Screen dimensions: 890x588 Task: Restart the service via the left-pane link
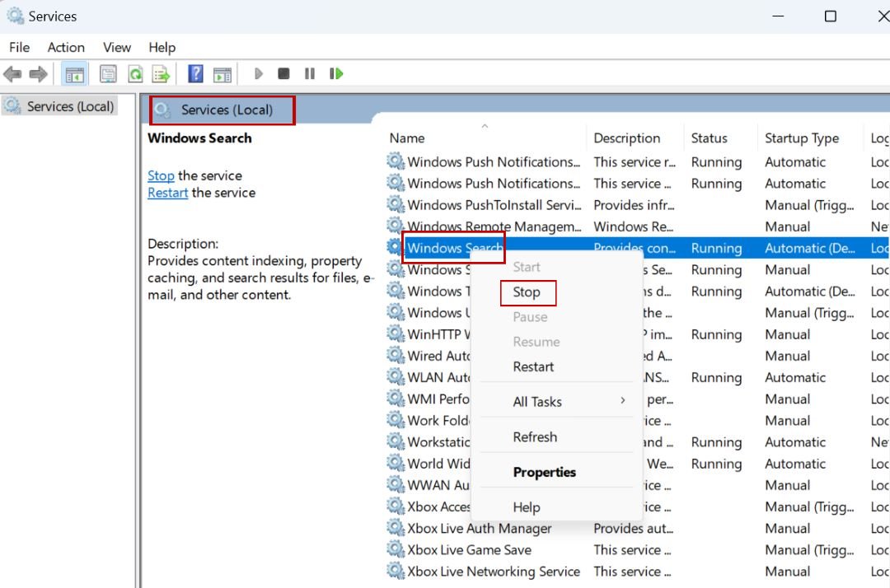[x=167, y=192]
